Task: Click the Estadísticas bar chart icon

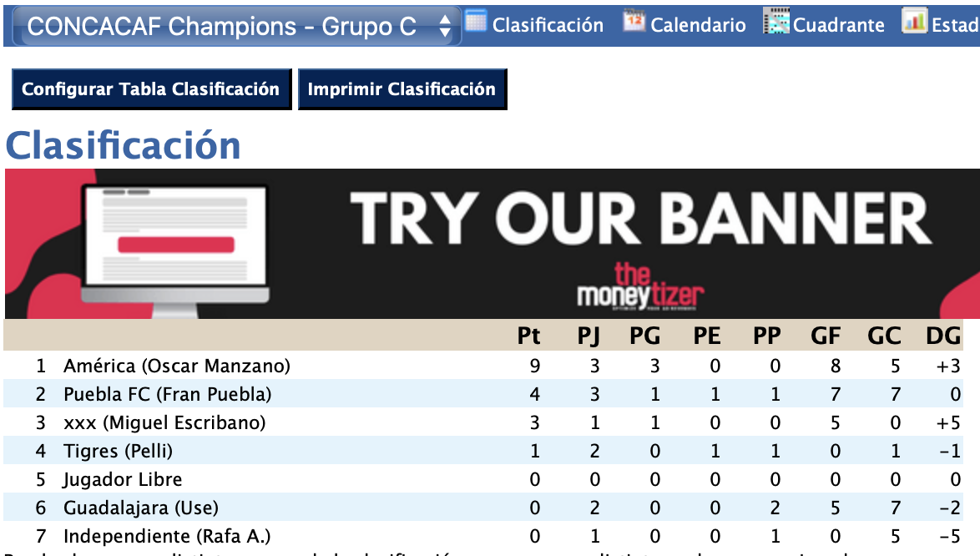Action: (x=915, y=22)
